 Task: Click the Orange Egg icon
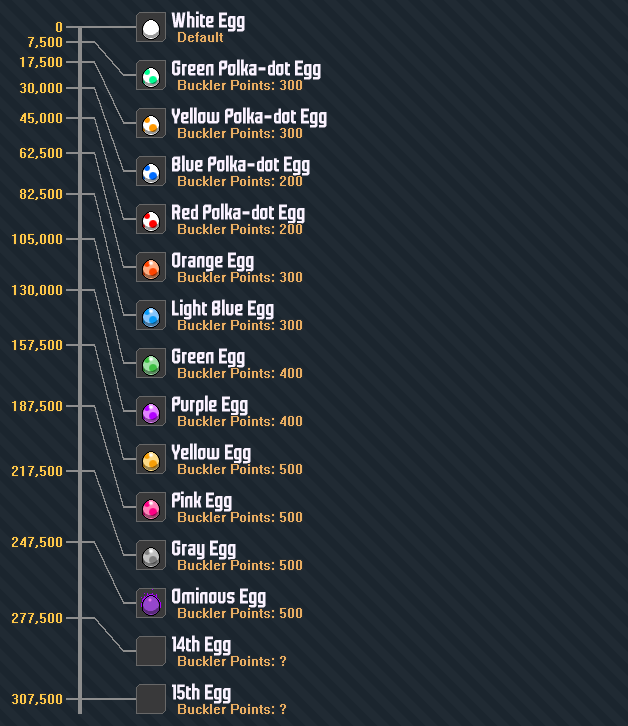coord(151,268)
